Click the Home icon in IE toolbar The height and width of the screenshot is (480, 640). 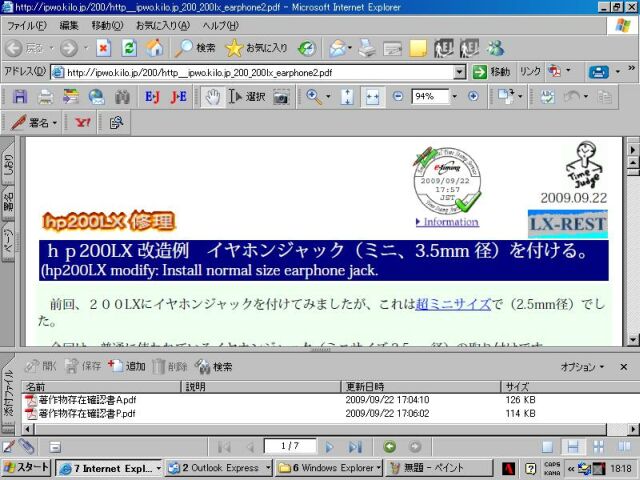[155, 47]
